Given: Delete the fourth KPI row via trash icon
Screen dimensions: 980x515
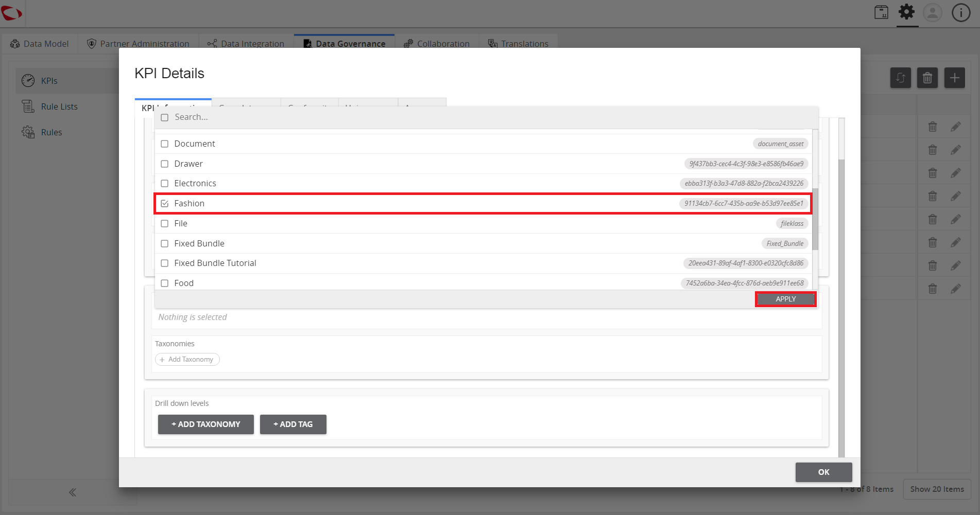Looking at the screenshot, I should point(933,196).
